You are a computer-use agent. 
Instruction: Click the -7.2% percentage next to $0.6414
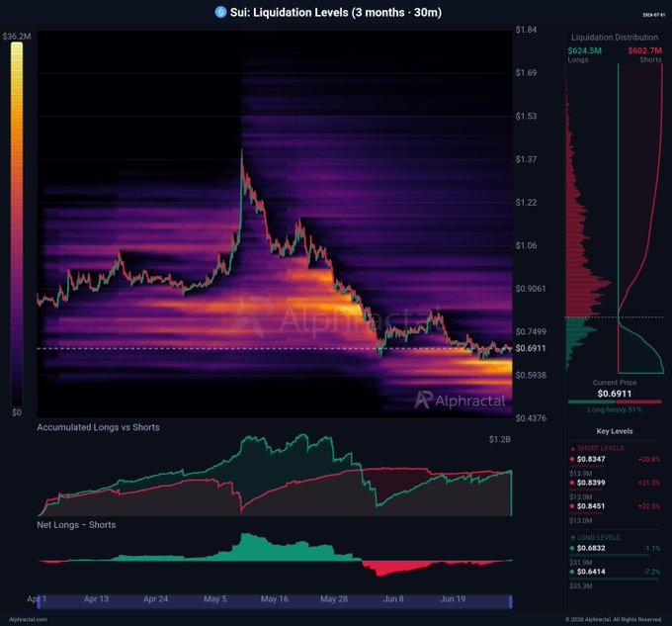tap(652, 572)
